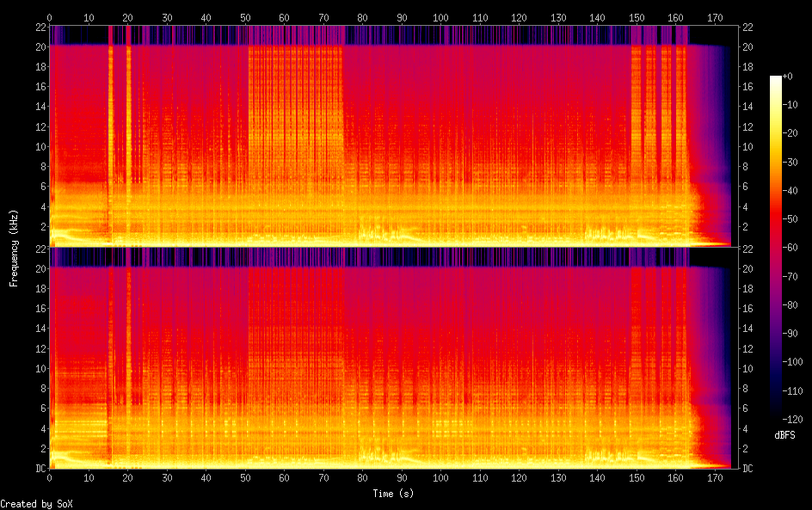Click the 10 kHz label right of lower spectrogram

tap(748, 368)
